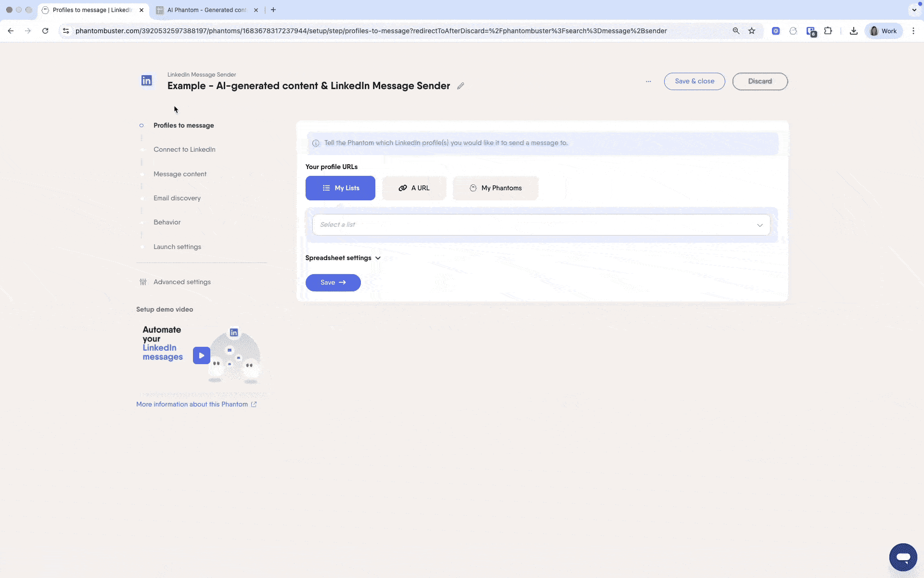Click the site information icon in the address bar

tap(66, 31)
